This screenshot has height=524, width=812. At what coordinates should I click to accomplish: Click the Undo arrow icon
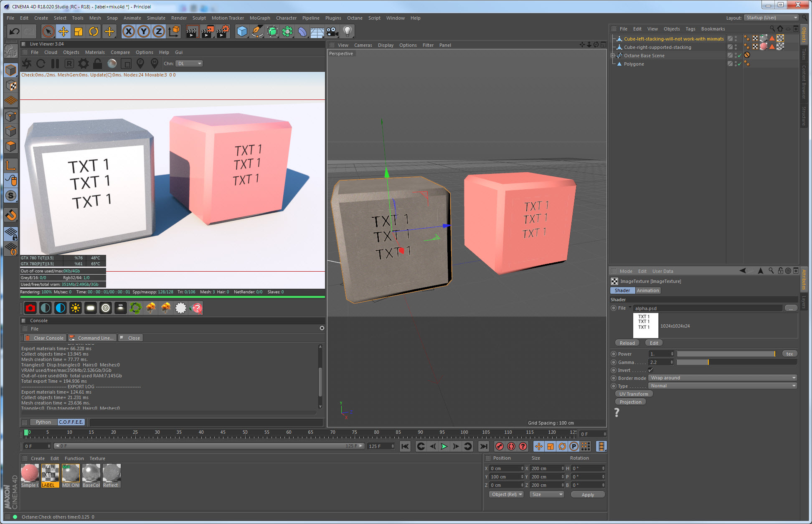point(14,31)
